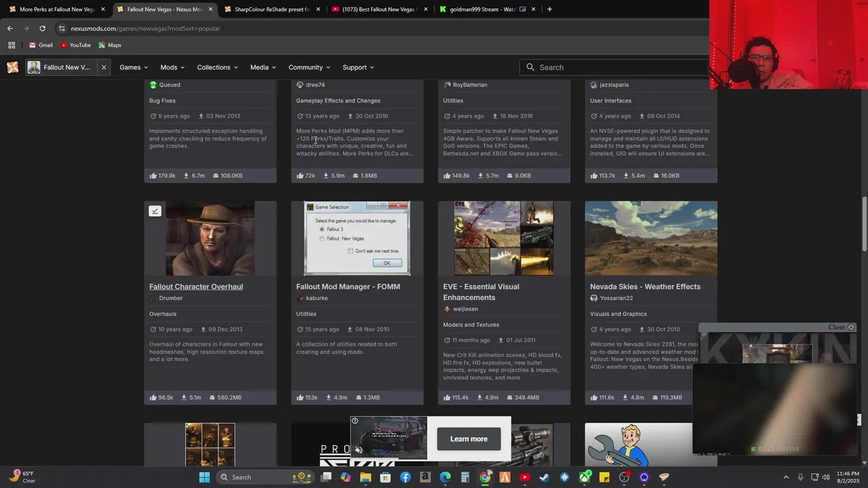Toggle the checkmark on Fallout Character Overhaul card
The image size is (868, 488).
(155, 211)
